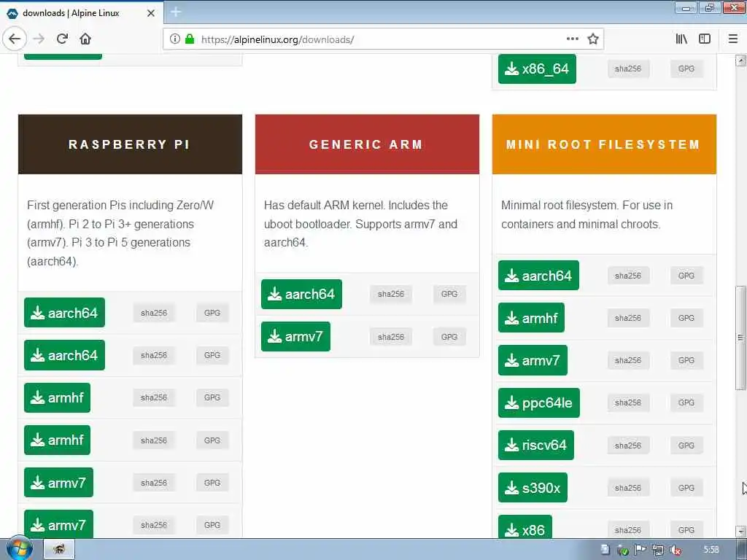Click the Mini Root Filesystem header
This screenshot has height=560, width=747.
click(604, 144)
